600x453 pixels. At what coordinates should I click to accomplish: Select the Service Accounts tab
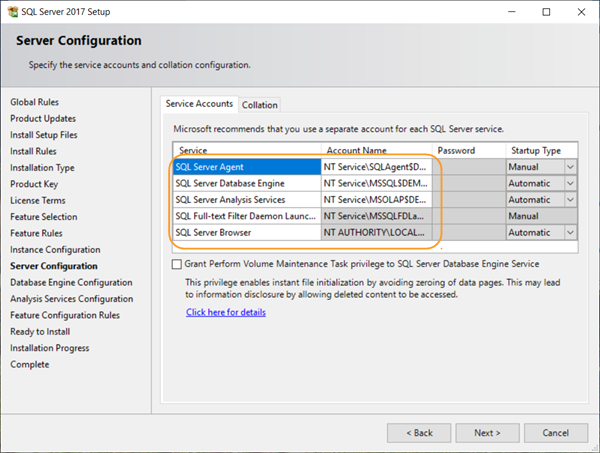[x=199, y=104]
